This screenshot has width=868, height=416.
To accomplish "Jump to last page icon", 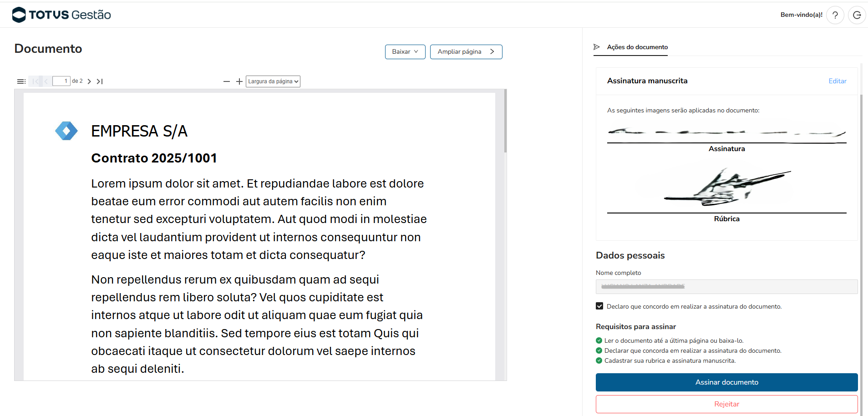I will click(x=100, y=81).
